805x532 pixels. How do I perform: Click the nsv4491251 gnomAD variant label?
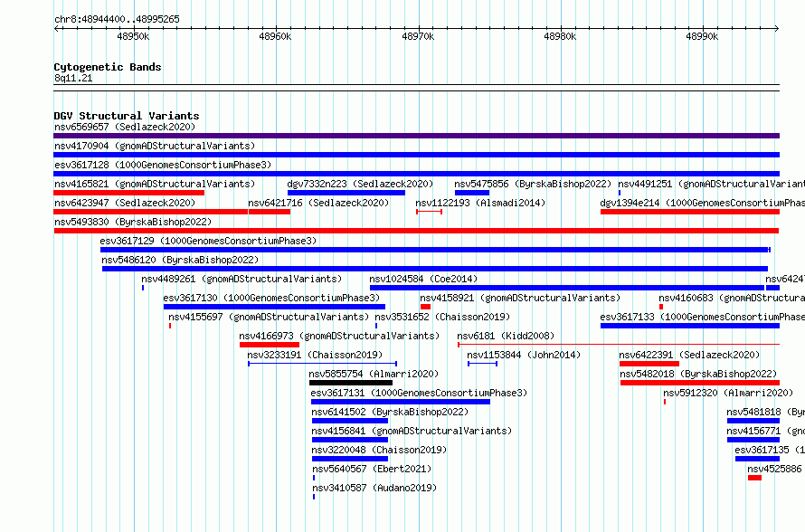(x=711, y=184)
